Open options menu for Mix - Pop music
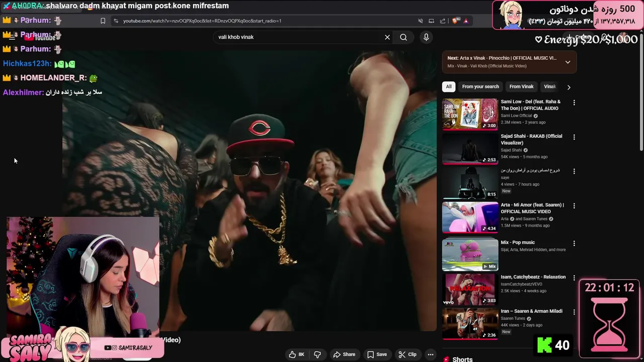644x362 pixels. pos(574,243)
